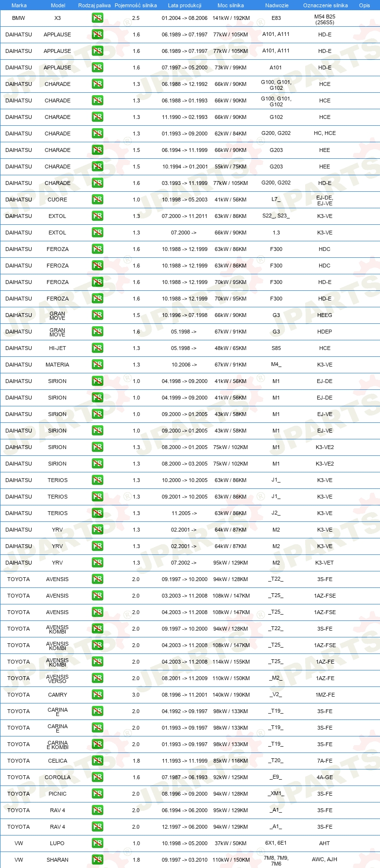Click the fuel icon in the BMW X3 row

coord(97,18)
